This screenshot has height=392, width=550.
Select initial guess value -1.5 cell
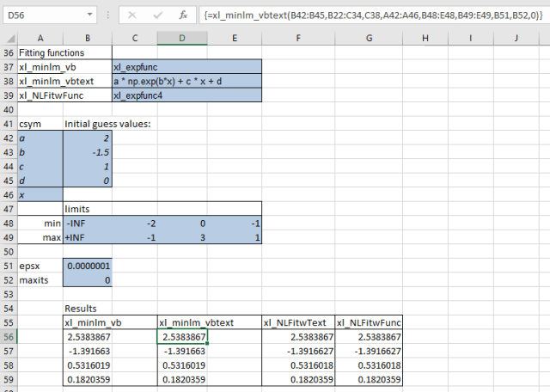(x=87, y=152)
